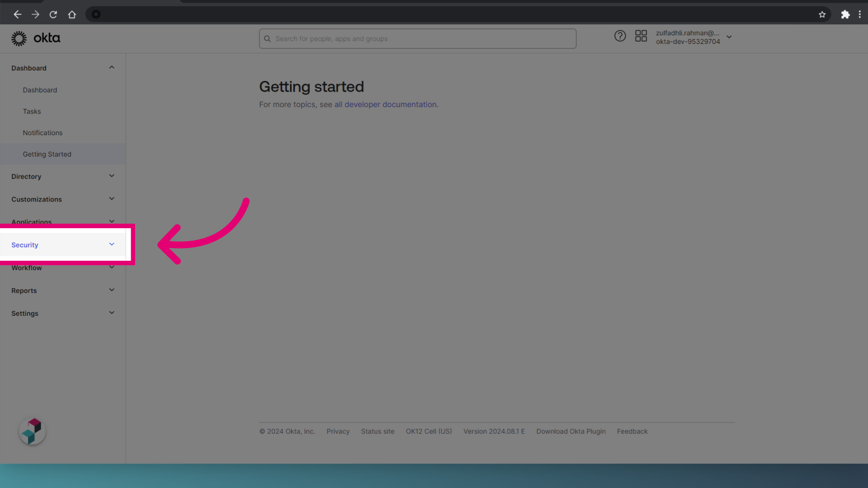The height and width of the screenshot is (488, 868).
Task: Click the Settings menu label
Action: point(25,314)
